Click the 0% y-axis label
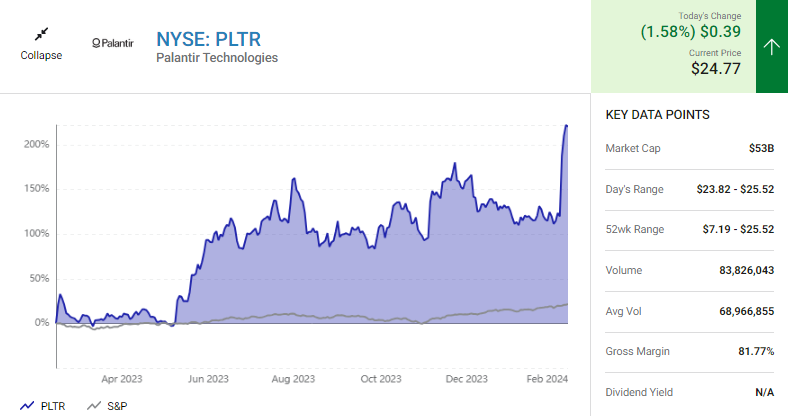 click(x=42, y=322)
